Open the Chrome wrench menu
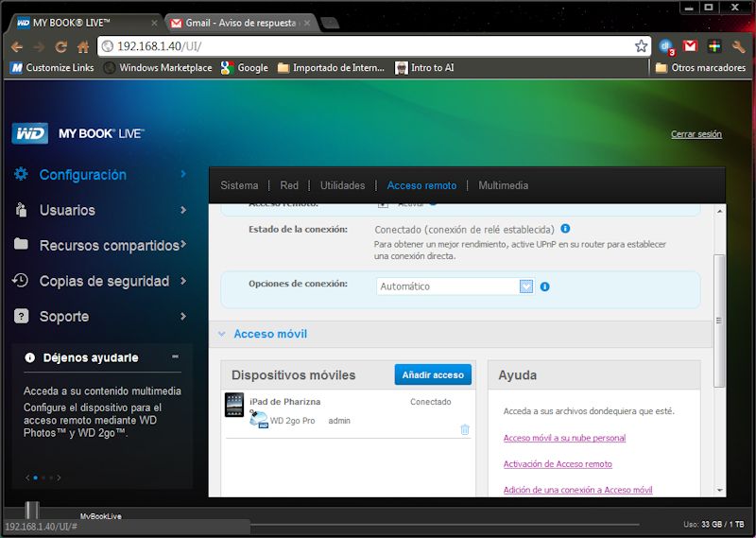This screenshot has width=756, height=538. tap(738, 46)
